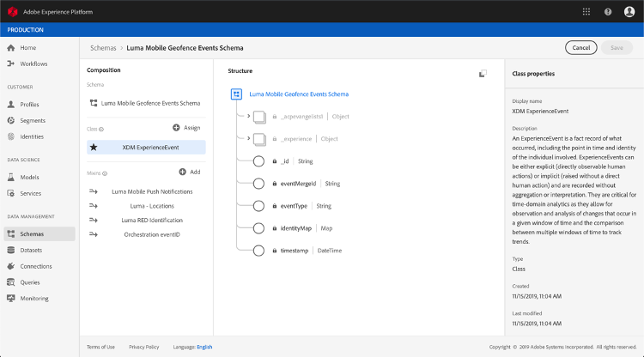Image resolution: width=644 pixels, height=357 pixels.
Task: Click the identityMap field name
Action: coord(295,228)
